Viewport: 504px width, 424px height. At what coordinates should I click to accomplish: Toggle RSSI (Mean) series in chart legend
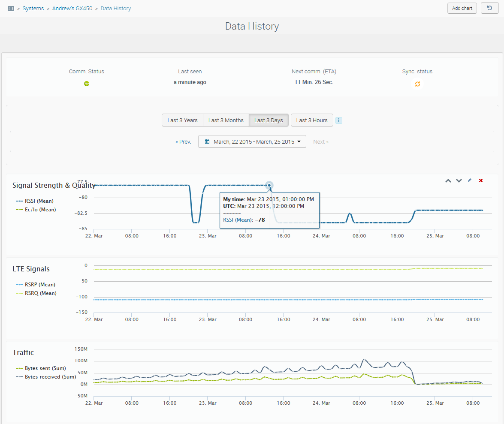[x=39, y=201]
